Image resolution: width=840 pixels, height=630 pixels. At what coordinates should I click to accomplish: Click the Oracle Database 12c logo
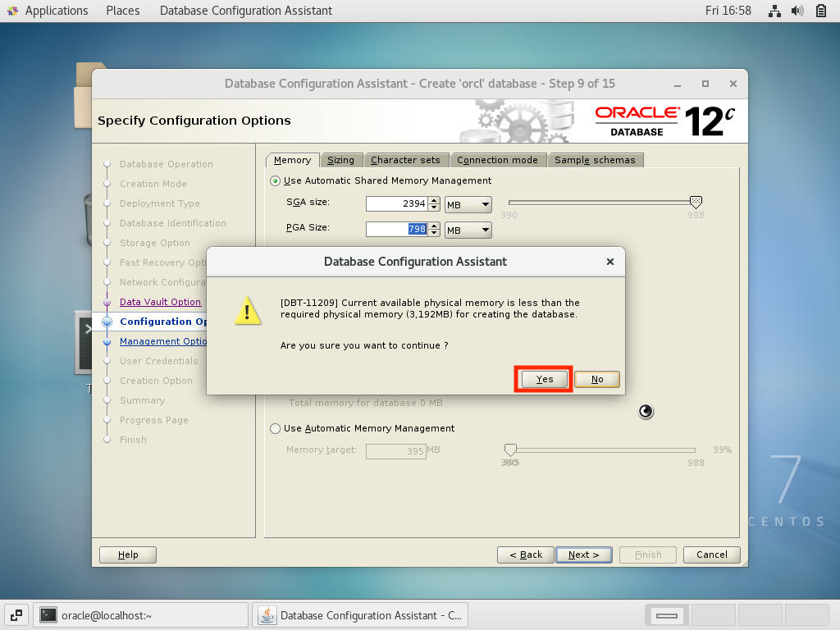click(x=664, y=121)
